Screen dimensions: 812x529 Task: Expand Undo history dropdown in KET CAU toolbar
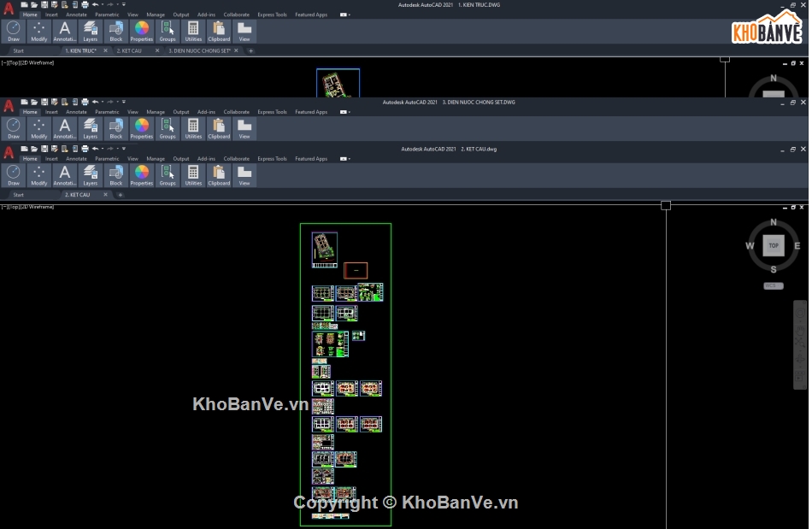click(102, 149)
